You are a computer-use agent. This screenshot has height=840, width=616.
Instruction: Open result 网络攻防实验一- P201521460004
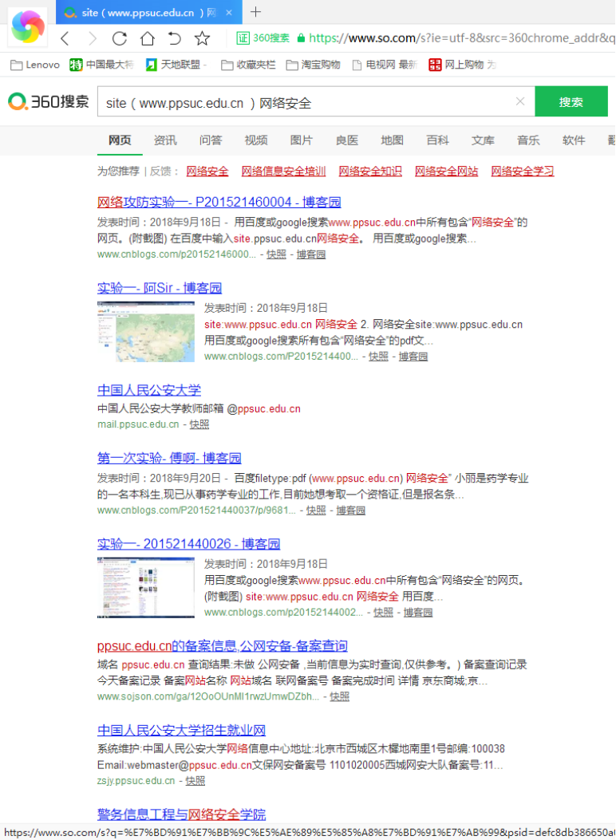coord(219,202)
